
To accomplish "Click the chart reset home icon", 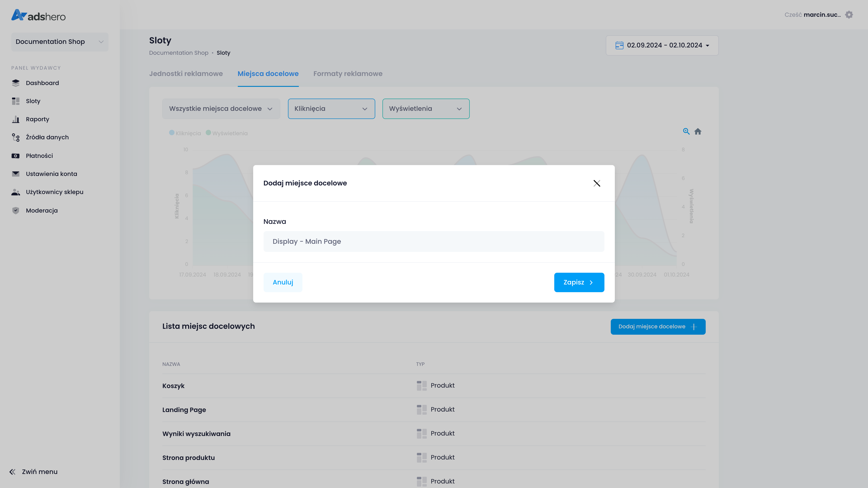I will (x=698, y=131).
